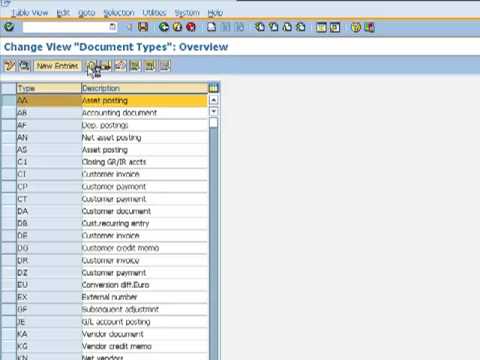The image size is (480, 360).
Task: Click the scroll down arrow of table
Action: [213, 111]
